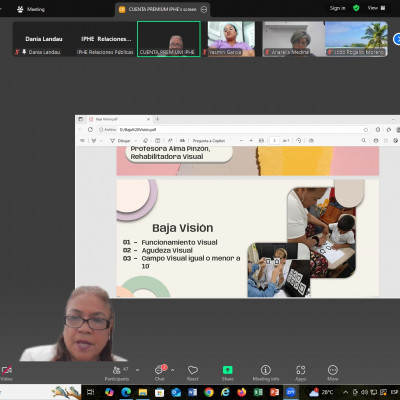Open the More options menu

click(333, 373)
